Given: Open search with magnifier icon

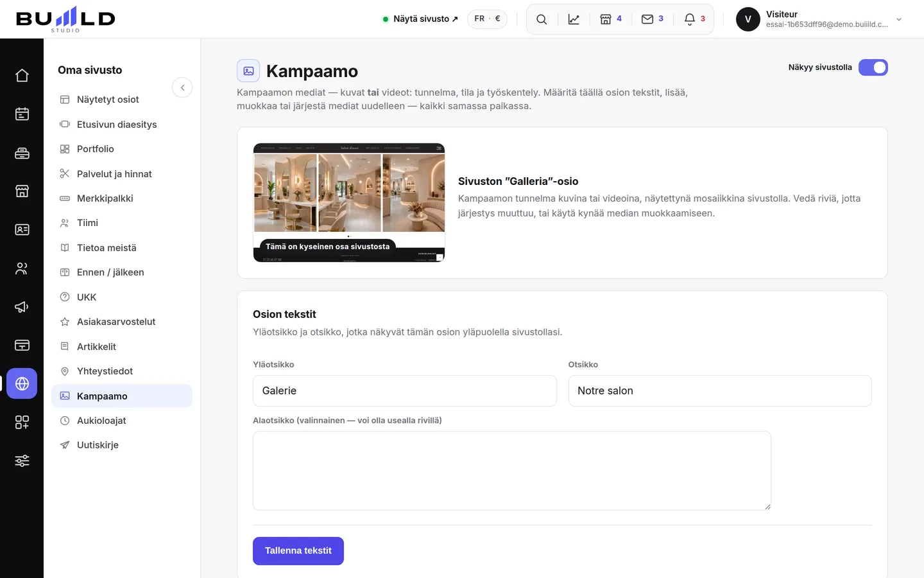Looking at the screenshot, I should coord(542,19).
